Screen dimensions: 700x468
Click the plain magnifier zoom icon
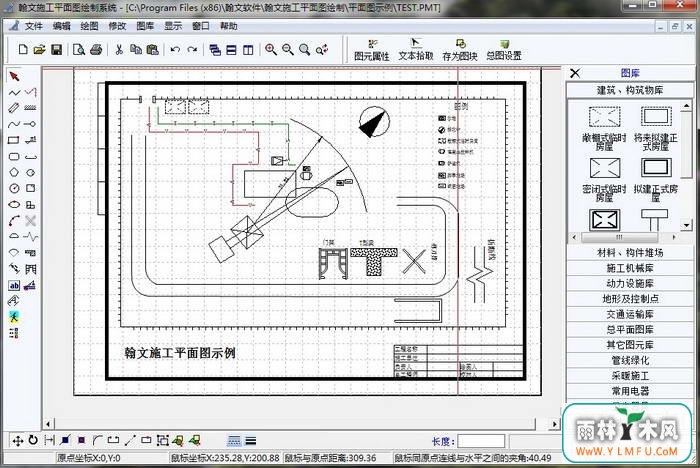pos(304,50)
